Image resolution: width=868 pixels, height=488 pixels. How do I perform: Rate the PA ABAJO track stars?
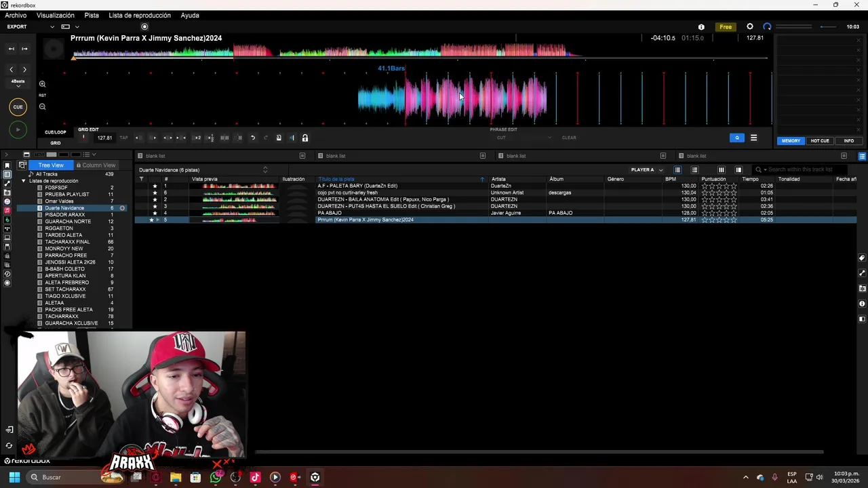[719, 213]
